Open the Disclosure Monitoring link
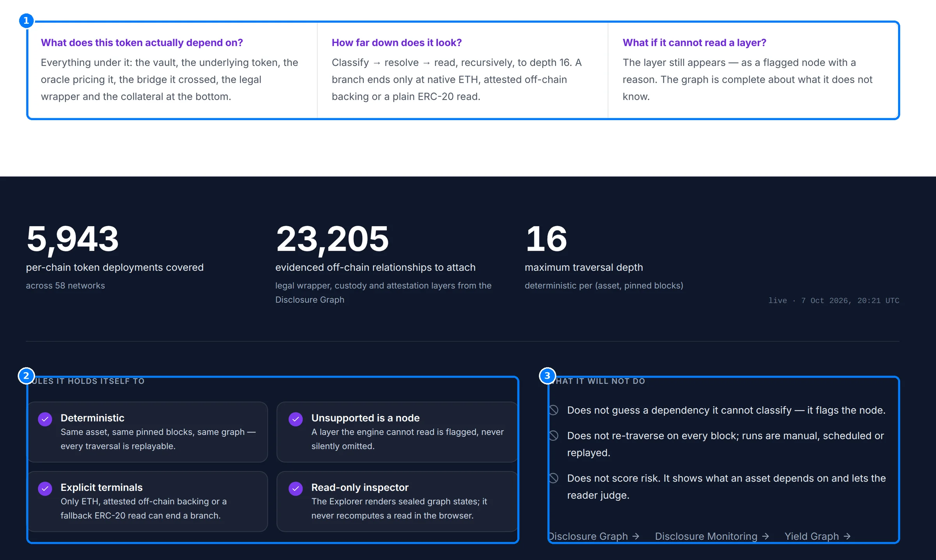 coord(712,536)
